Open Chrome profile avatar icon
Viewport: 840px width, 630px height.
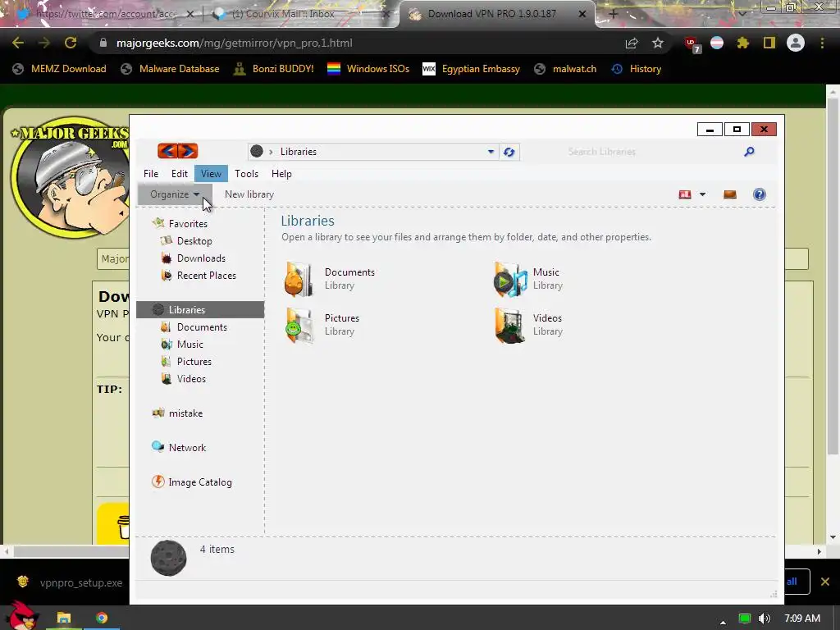(796, 43)
